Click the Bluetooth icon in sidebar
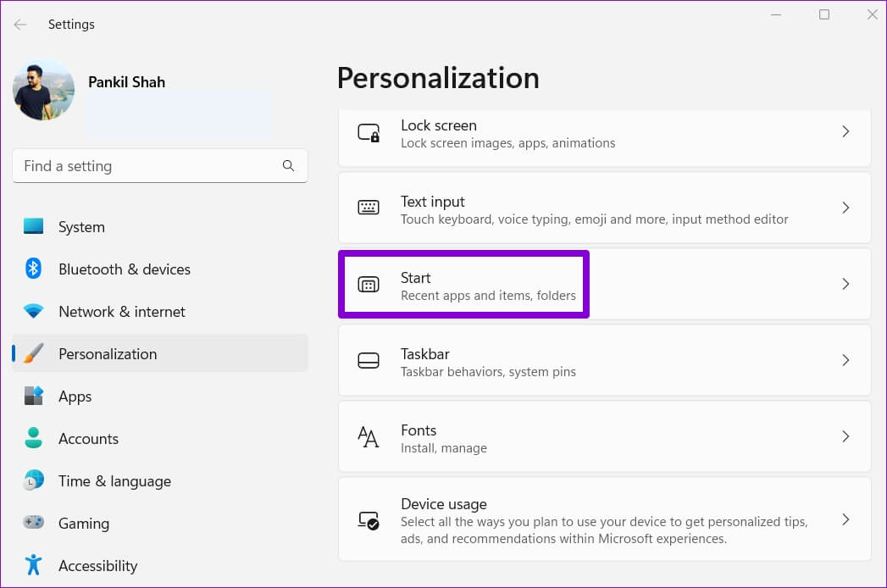This screenshot has height=588, width=887. pos(33,269)
